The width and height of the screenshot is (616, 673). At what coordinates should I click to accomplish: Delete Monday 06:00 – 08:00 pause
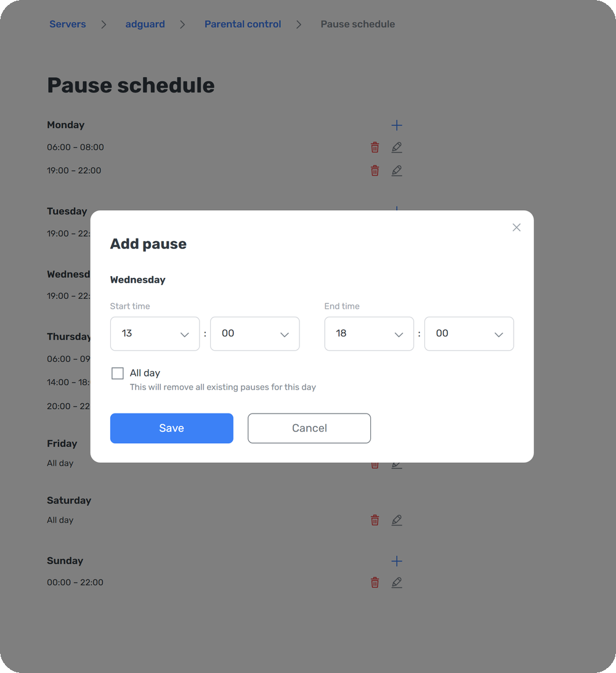[x=375, y=147]
